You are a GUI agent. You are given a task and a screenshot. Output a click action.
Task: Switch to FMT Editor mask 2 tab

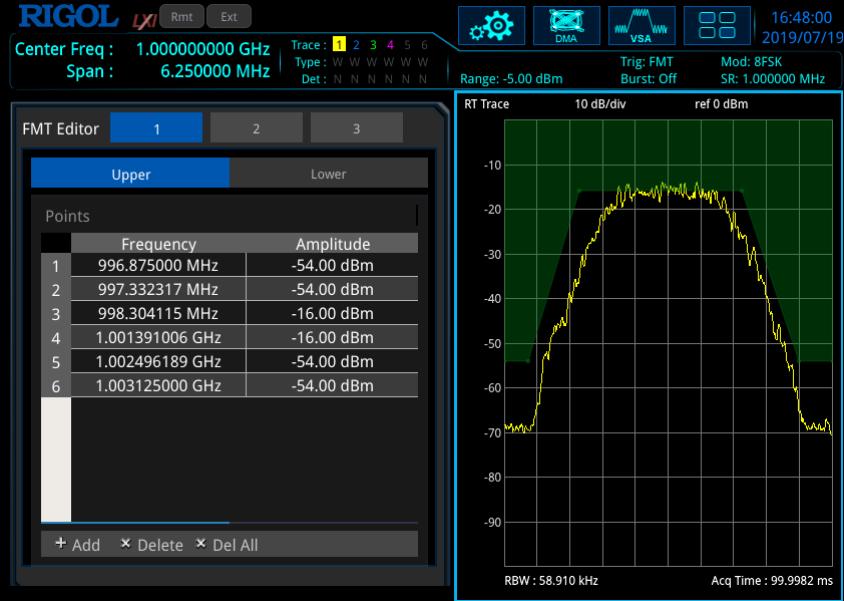[256, 128]
